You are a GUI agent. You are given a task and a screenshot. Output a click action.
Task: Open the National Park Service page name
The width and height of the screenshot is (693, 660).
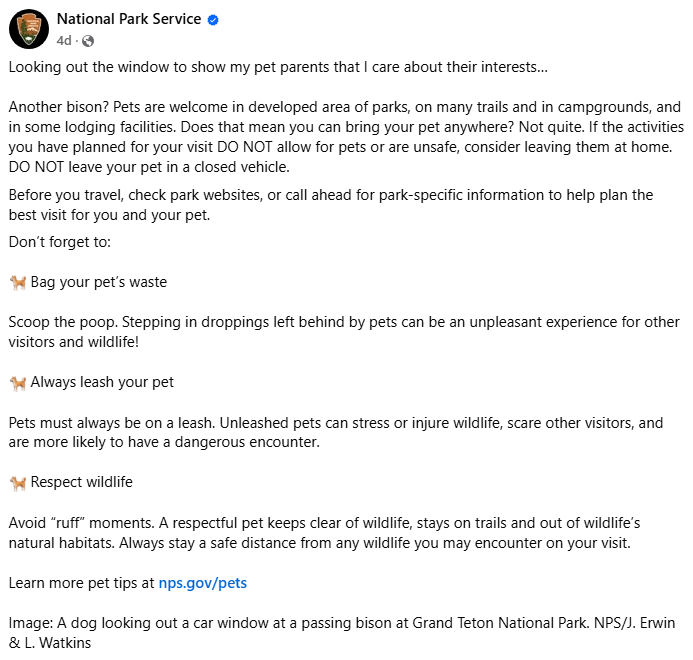point(129,20)
